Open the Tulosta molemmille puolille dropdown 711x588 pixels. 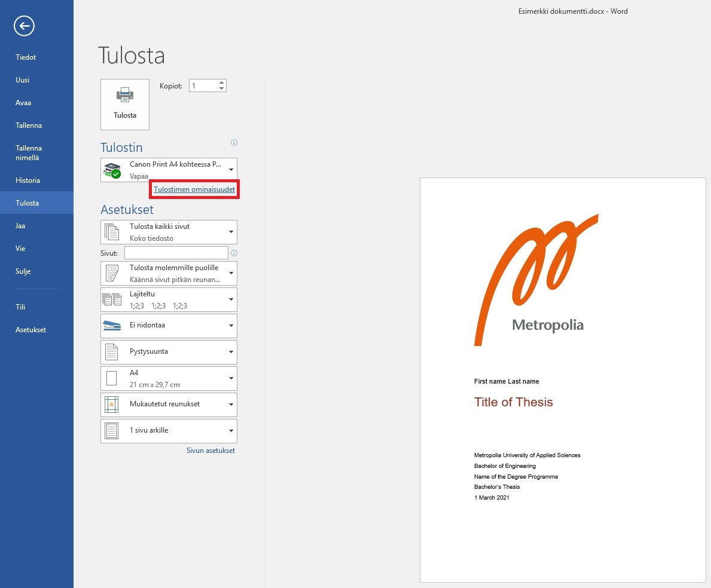tap(169, 274)
